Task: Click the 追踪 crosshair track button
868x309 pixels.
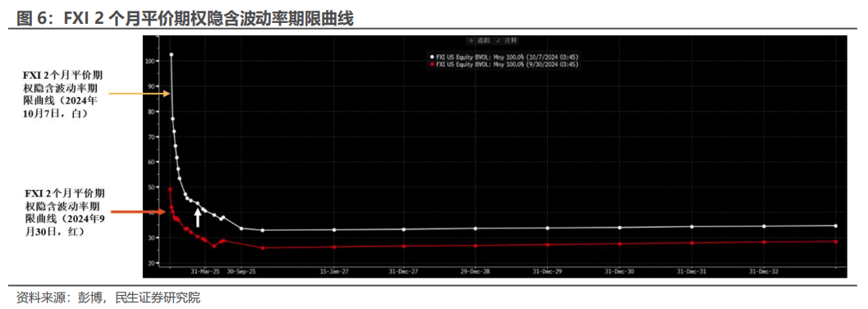Action: (480, 40)
